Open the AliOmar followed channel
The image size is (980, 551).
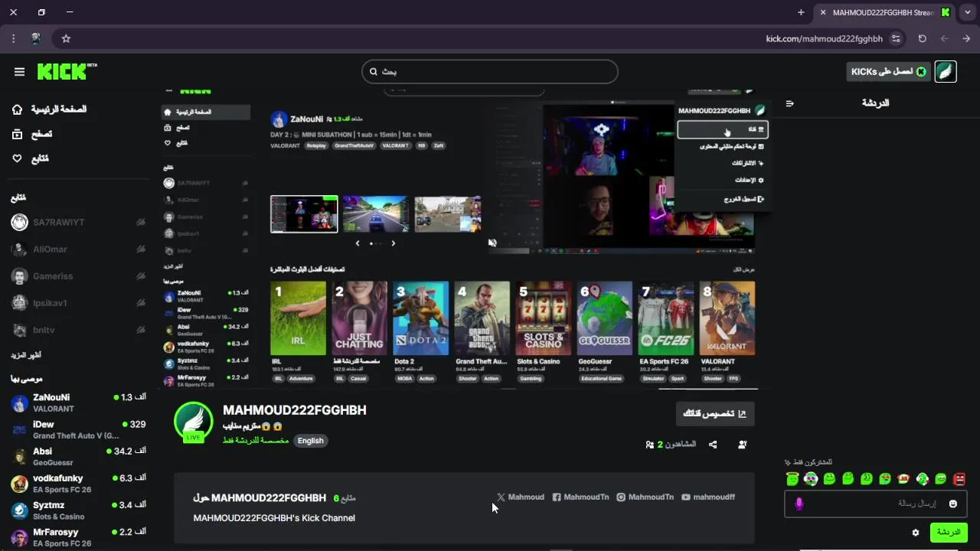(78, 249)
